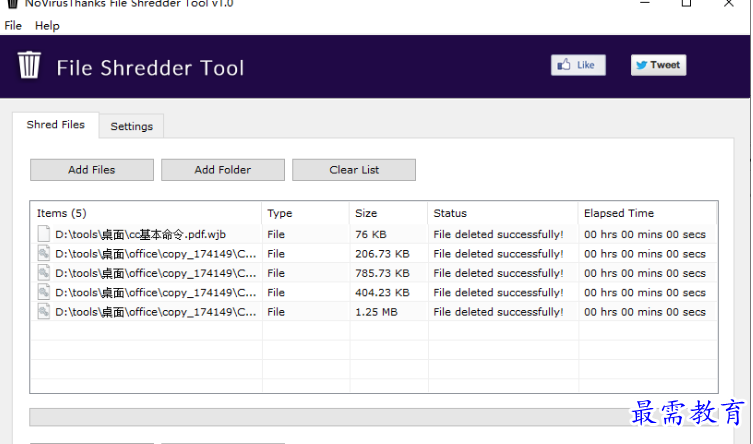753x444 pixels.
Task: Select the 206.73 KB size cell
Action: 382,254
